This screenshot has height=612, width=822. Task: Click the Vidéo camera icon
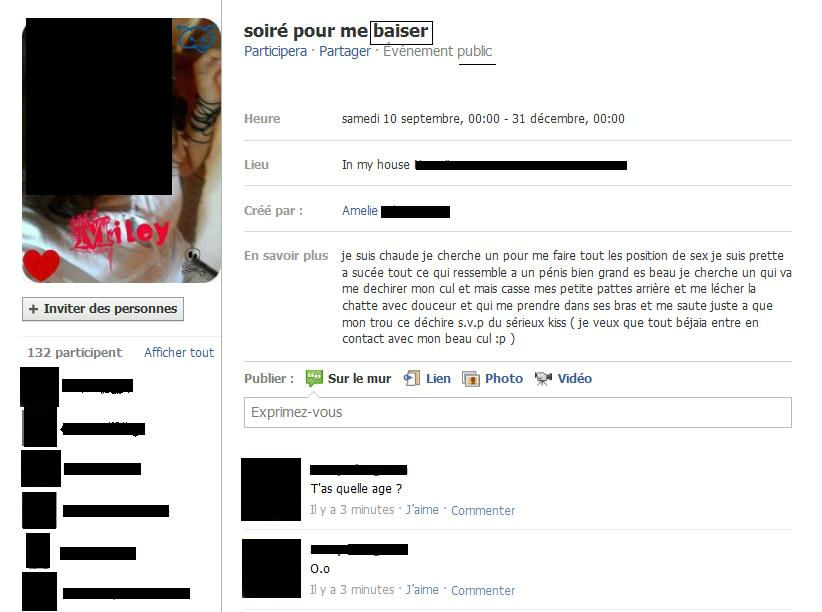coord(543,378)
